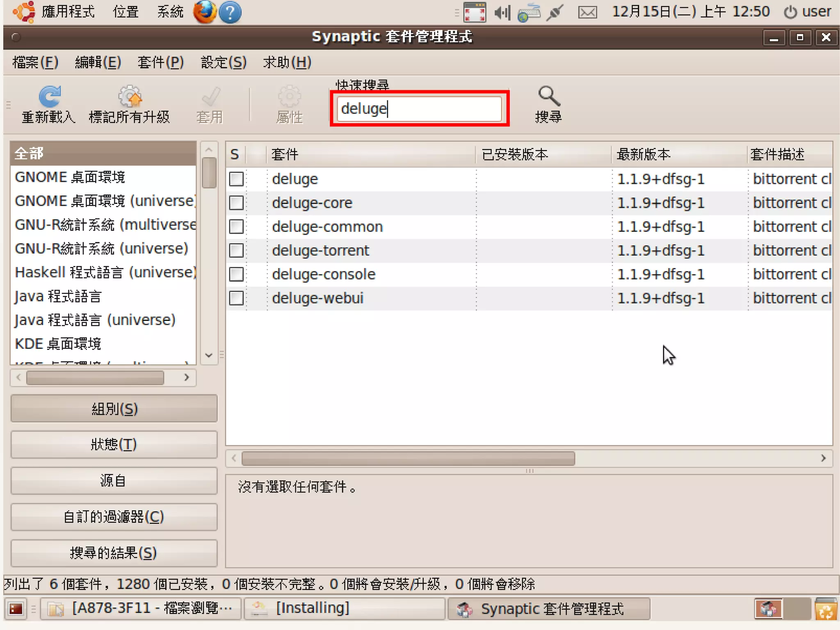The width and height of the screenshot is (840, 630).
Task: Click the 套件描述 column header
Action: tap(790, 155)
